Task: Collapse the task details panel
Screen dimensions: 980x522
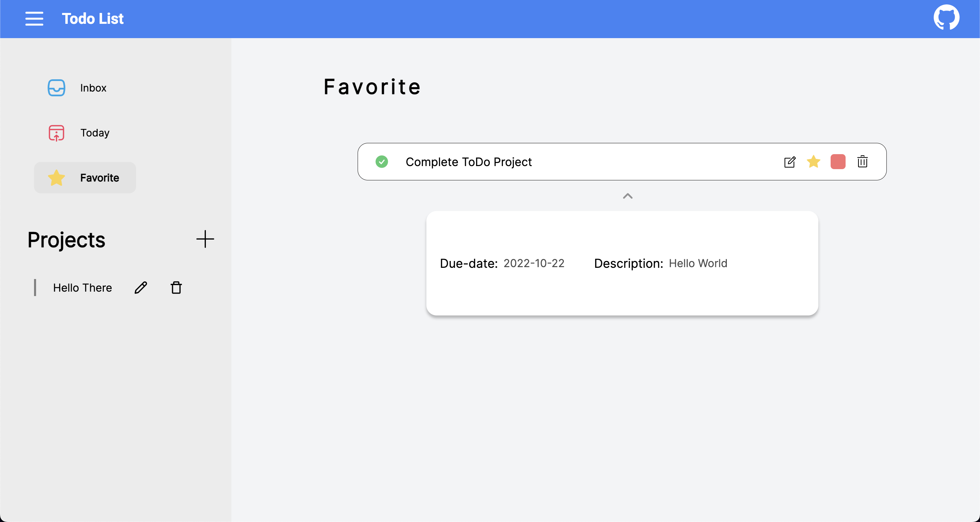Action: [x=627, y=196]
